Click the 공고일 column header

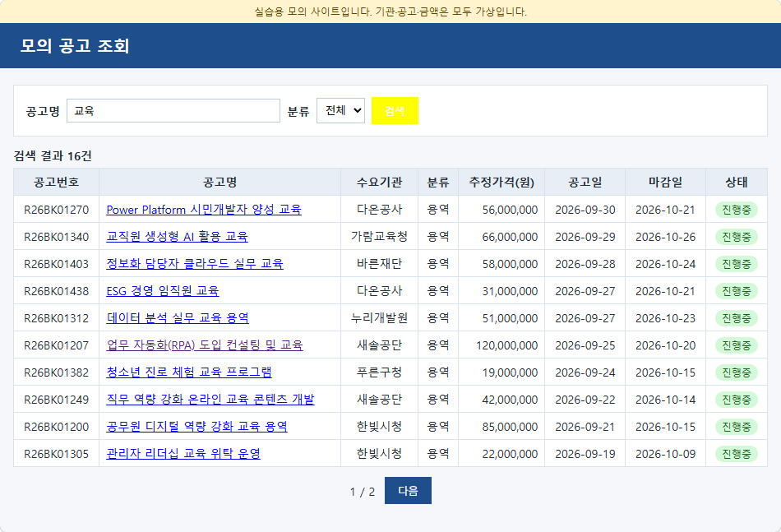click(585, 183)
